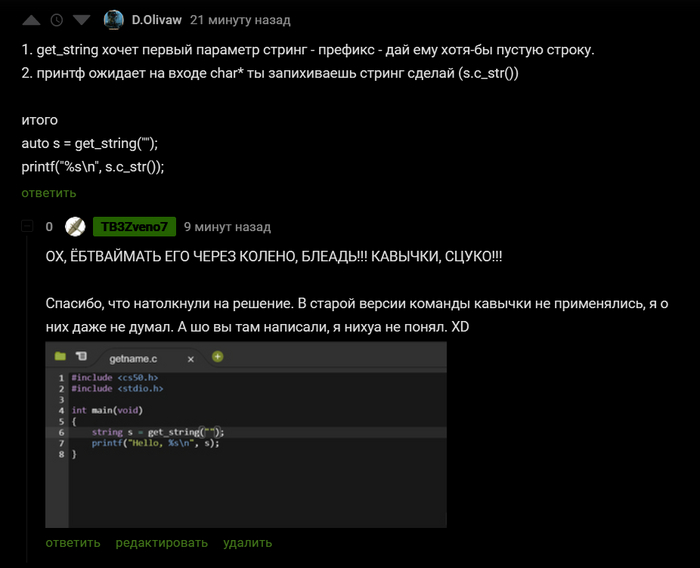Click удалить to delete the comment

click(x=247, y=543)
